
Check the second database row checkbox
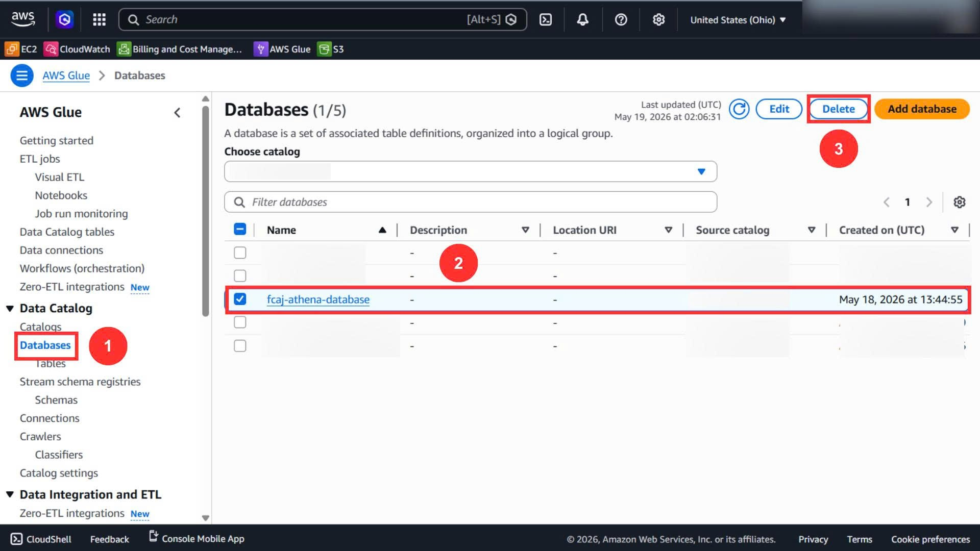tap(240, 275)
